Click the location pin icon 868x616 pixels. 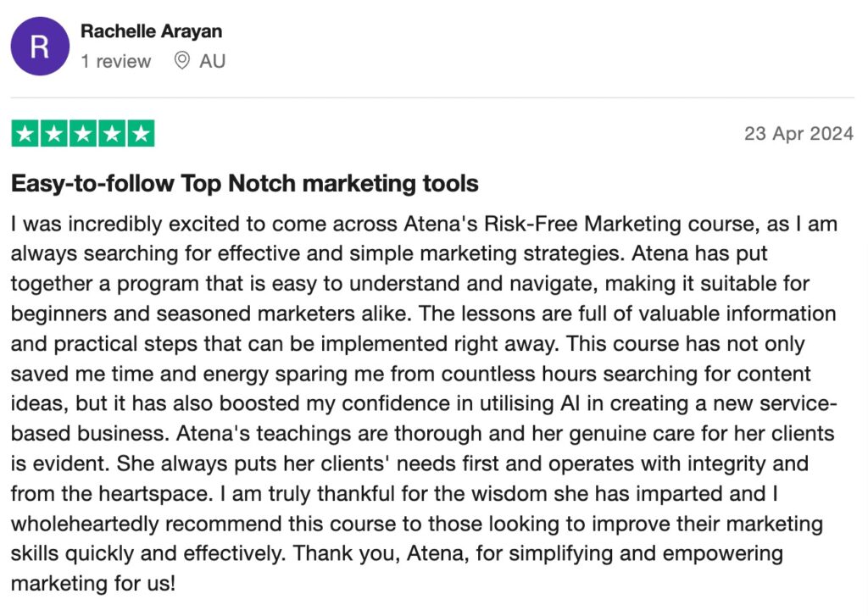click(x=181, y=60)
